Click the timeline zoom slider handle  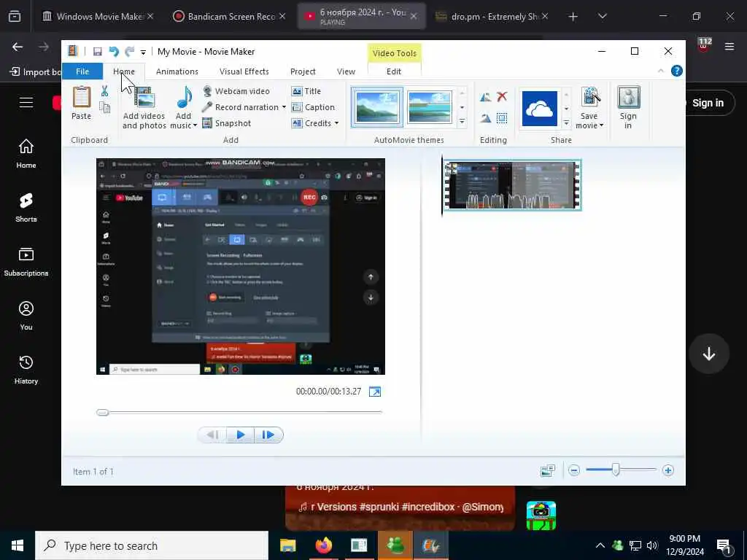[x=616, y=470]
